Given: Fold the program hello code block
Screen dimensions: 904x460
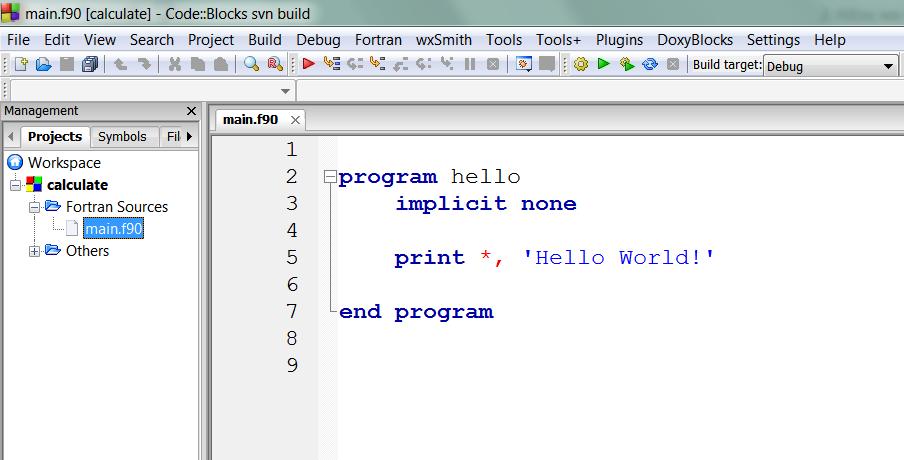Looking at the screenshot, I should [330, 177].
